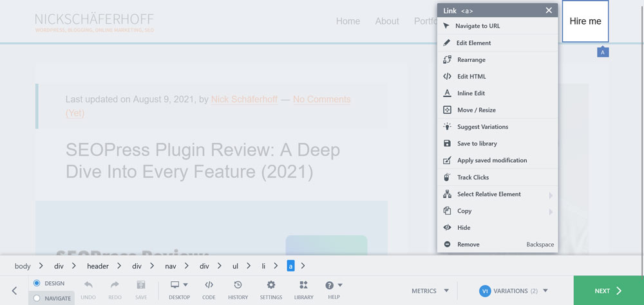Image resolution: width=644 pixels, height=305 pixels.
Task: Click the SEOPress Plugin Review article heading
Action: (x=203, y=162)
